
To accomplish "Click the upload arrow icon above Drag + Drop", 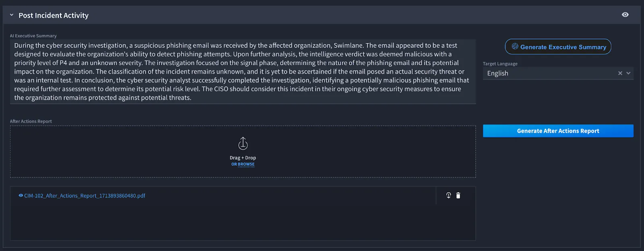I will pos(243,143).
